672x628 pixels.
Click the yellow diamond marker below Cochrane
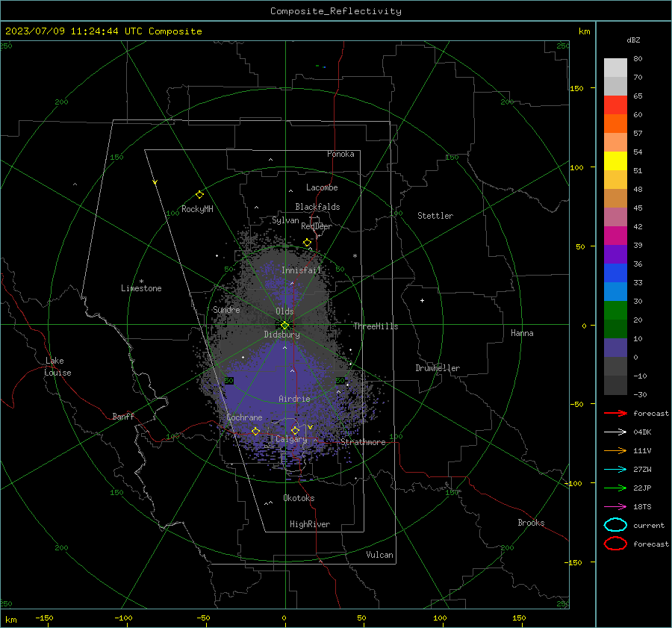click(x=255, y=432)
